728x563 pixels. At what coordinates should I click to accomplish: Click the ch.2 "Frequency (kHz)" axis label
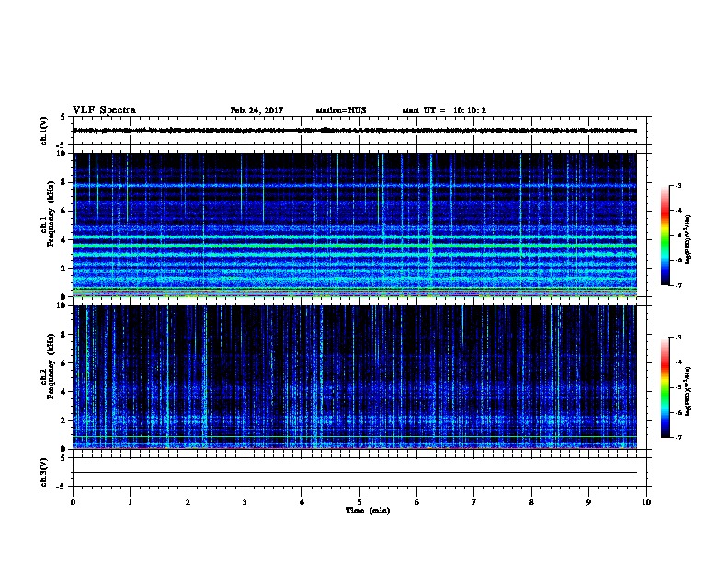pos(51,366)
